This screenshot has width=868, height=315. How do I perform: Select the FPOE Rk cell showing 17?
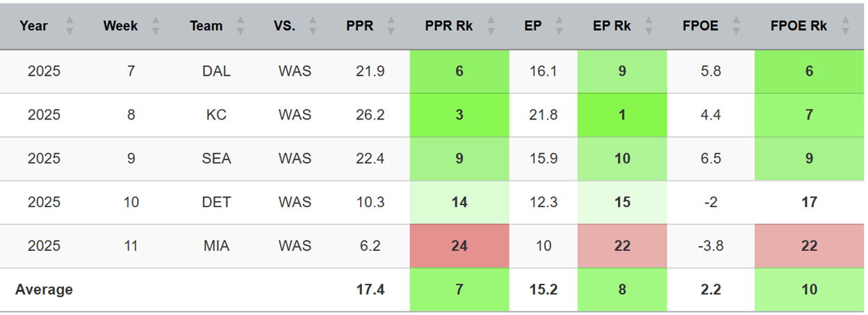pyautogui.click(x=809, y=202)
